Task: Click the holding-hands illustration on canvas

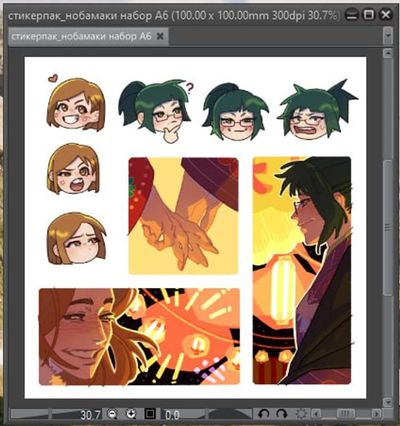Action: 184,216
